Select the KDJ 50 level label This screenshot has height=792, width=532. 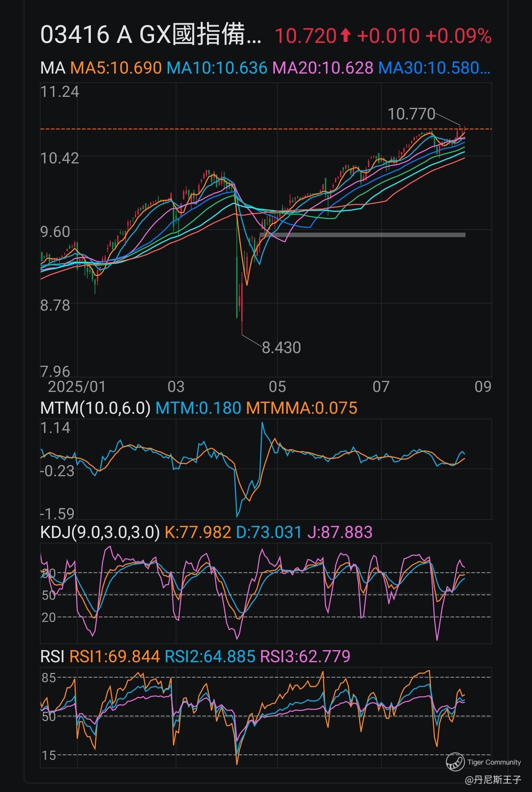[x=48, y=595]
